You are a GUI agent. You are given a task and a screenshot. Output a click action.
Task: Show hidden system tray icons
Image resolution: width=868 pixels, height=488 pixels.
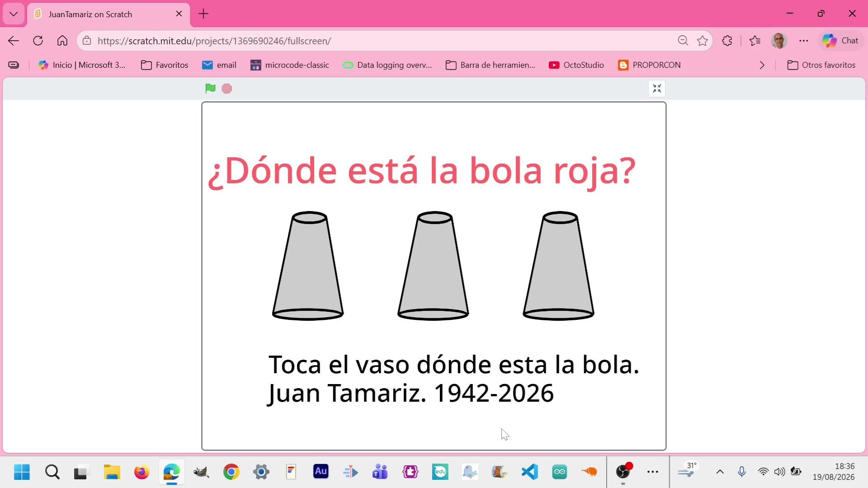[x=720, y=472]
